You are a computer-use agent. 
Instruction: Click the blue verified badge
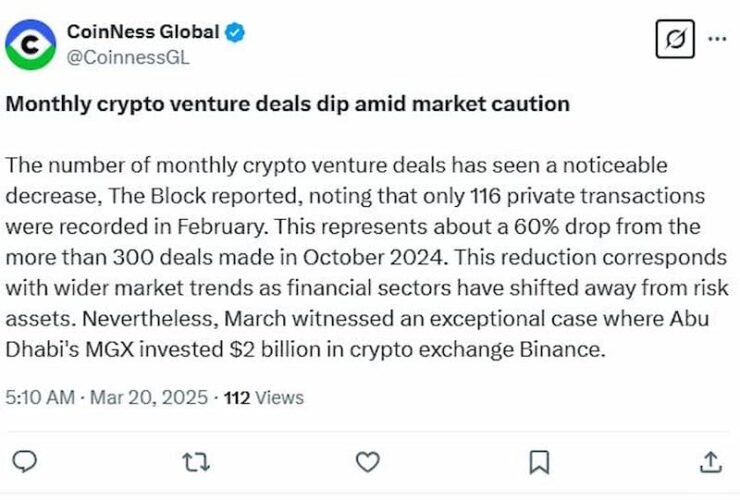[235, 32]
